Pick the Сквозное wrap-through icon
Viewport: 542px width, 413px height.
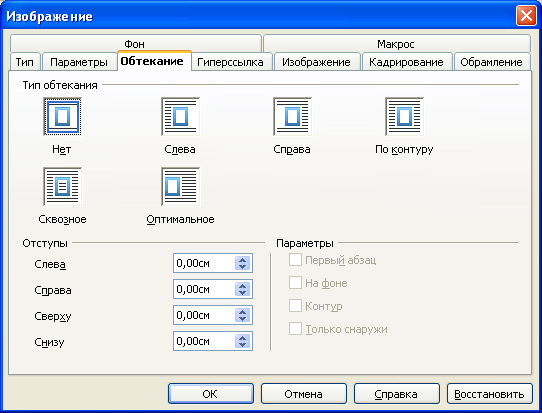(x=62, y=187)
